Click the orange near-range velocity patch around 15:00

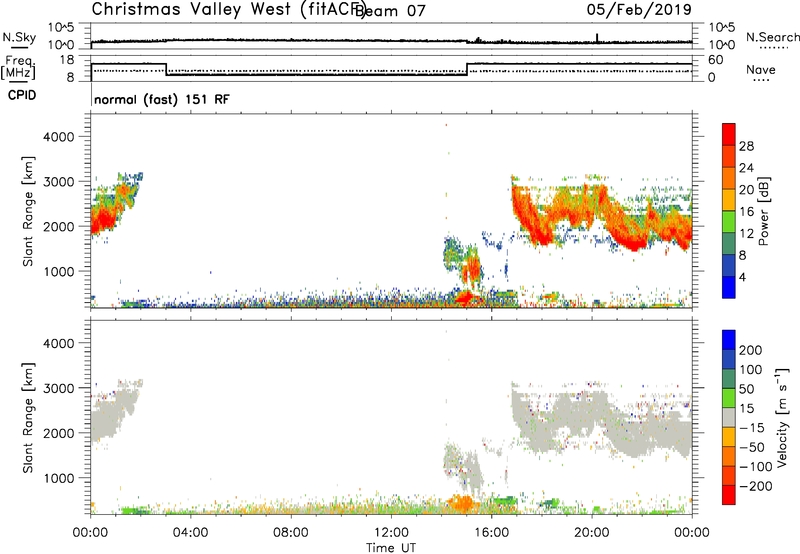[x=463, y=503]
